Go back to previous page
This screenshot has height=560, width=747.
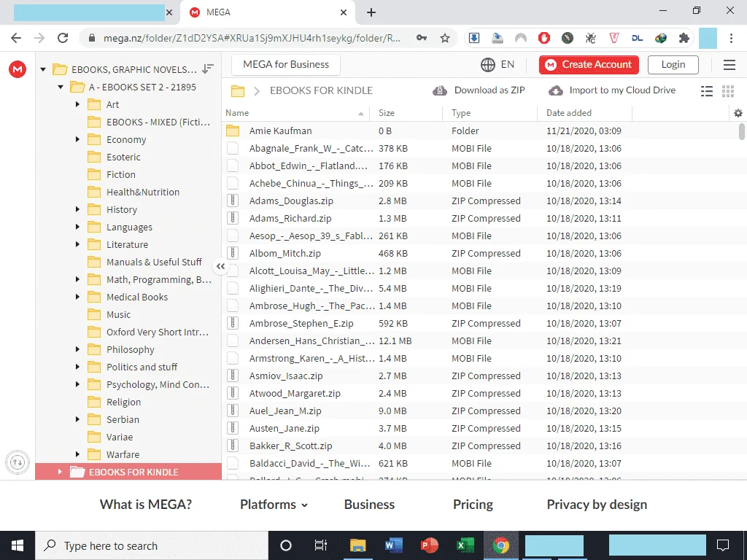16,38
